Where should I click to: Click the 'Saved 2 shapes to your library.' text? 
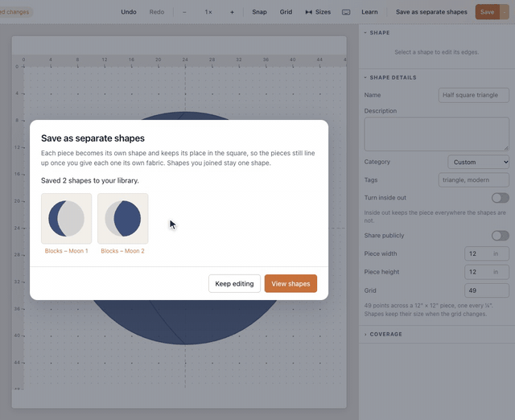pos(90,180)
